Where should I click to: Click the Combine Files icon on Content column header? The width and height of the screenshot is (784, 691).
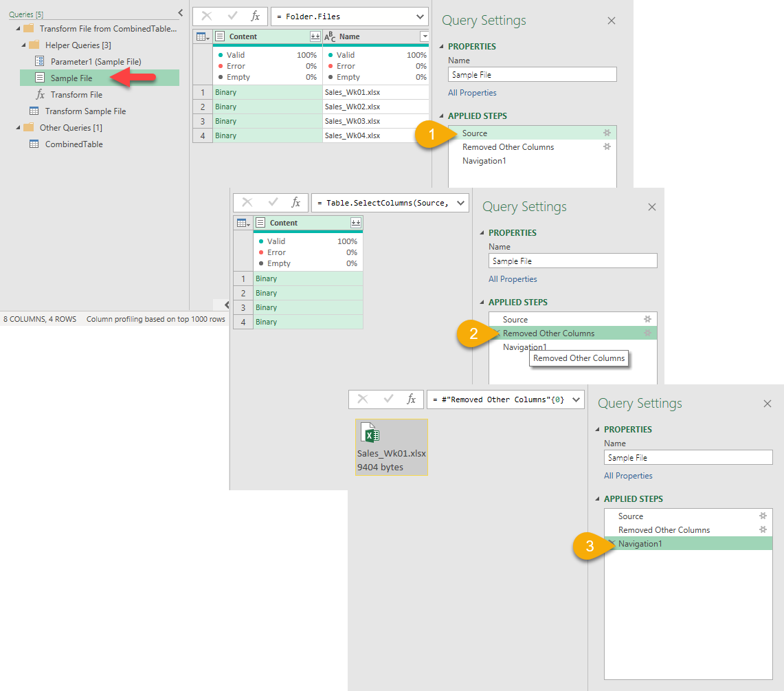[x=315, y=36]
